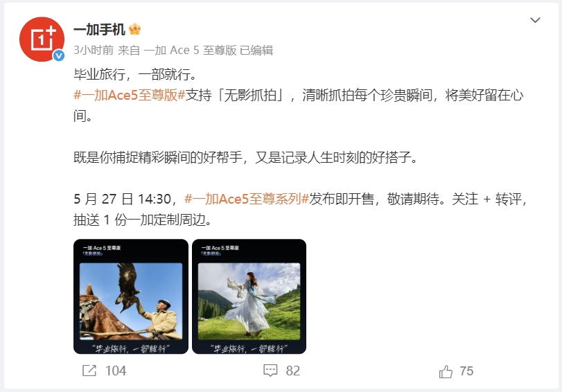Click the post text 毕业旅行，一部就行

[x=135, y=75]
